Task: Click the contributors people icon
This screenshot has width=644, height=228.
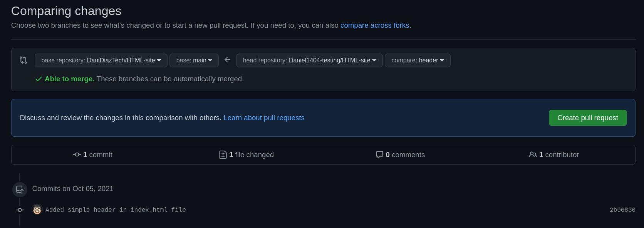Action: [x=533, y=155]
